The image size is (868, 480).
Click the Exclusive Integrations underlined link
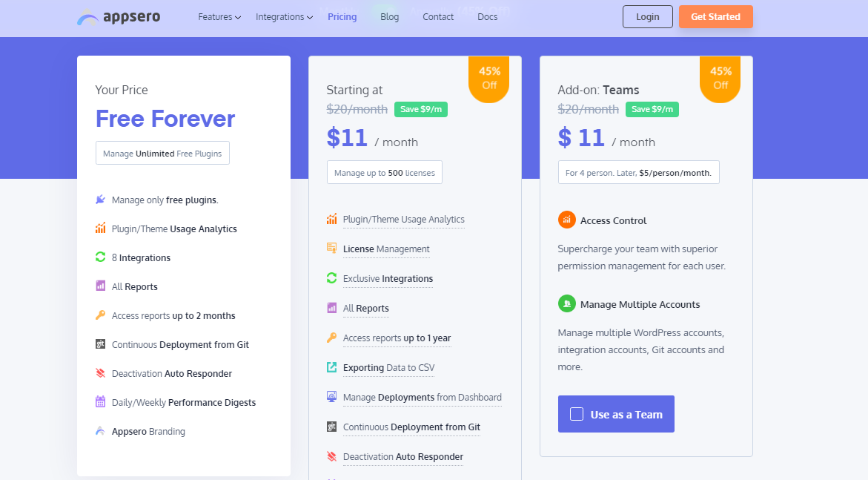pyautogui.click(x=388, y=279)
